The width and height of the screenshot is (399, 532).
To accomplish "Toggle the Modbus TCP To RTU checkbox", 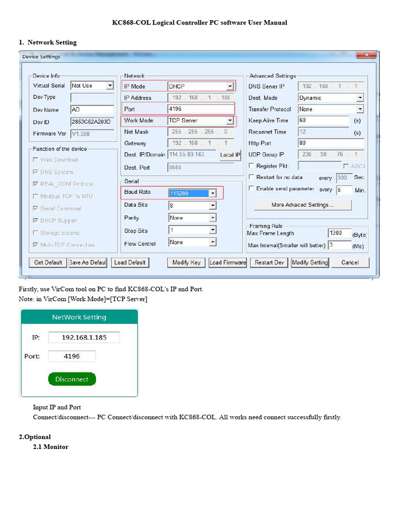I will [x=35, y=196].
